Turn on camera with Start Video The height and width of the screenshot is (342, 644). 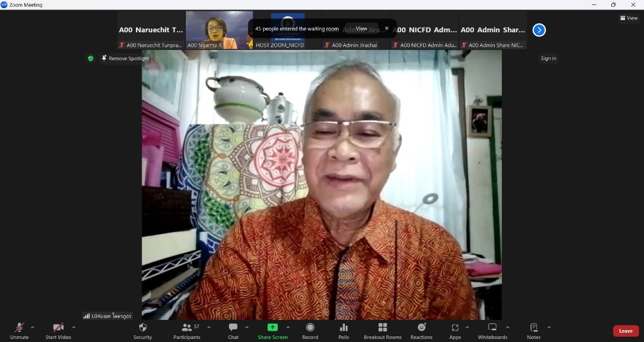tap(59, 331)
